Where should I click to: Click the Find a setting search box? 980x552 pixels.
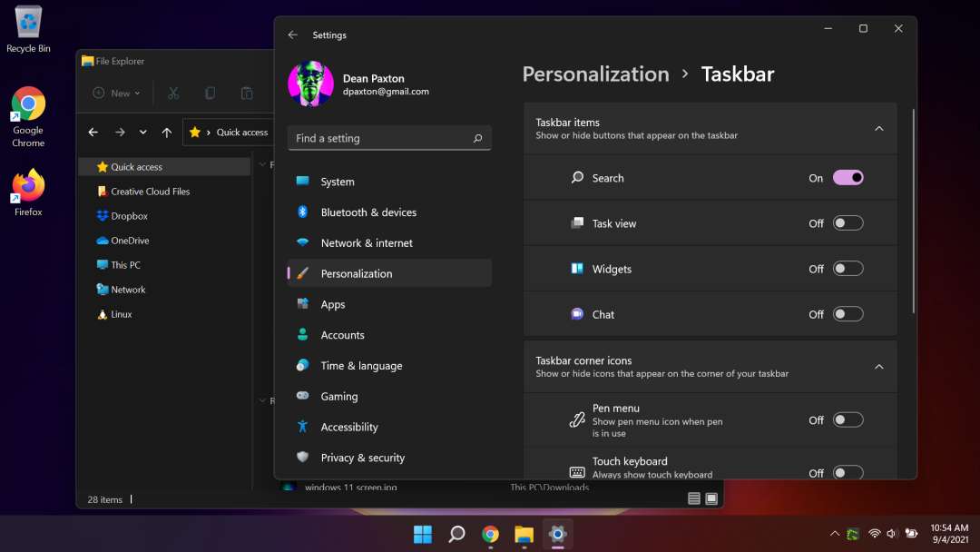(x=381, y=138)
